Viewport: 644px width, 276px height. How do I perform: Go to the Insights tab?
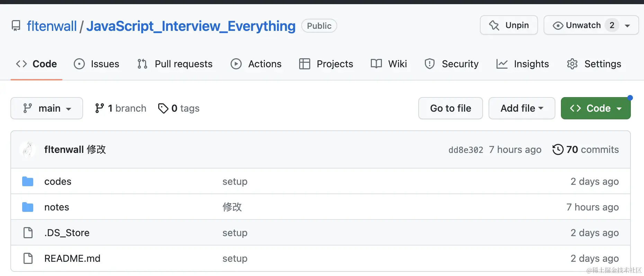[522, 64]
